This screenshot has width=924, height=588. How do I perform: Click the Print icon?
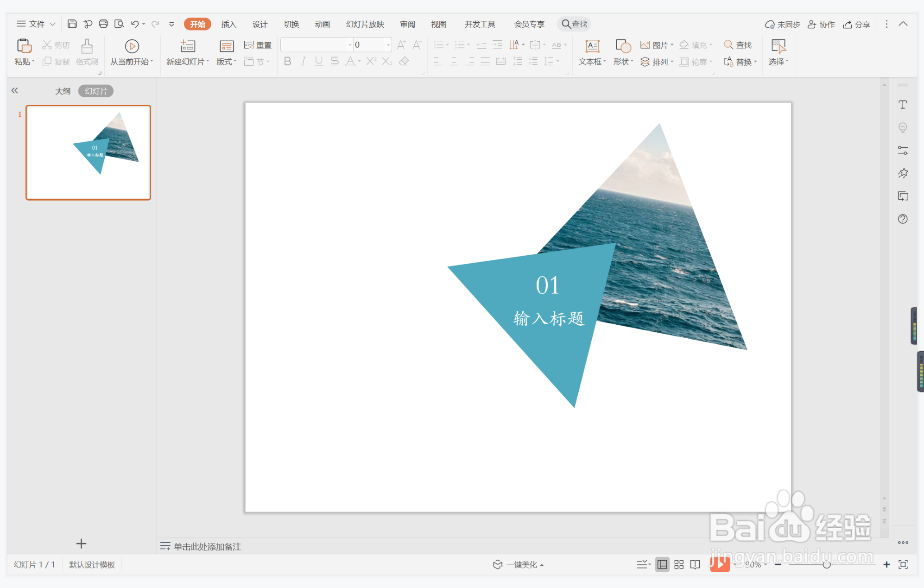[103, 24]
